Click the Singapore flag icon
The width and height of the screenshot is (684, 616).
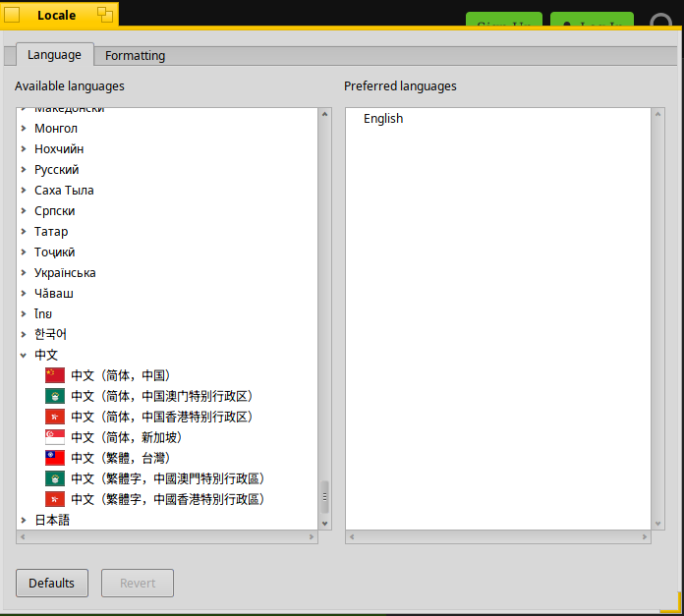[55, 437]
